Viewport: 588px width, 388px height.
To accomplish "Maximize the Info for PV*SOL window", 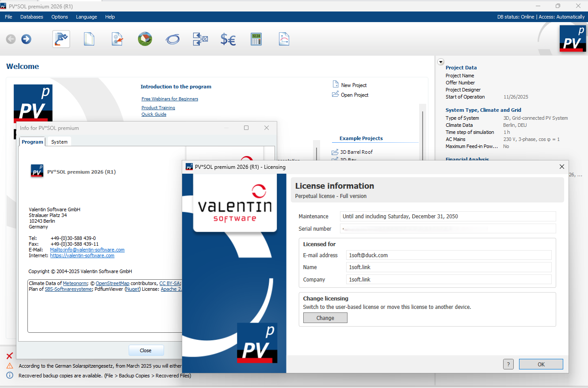I will click(246, 128).
